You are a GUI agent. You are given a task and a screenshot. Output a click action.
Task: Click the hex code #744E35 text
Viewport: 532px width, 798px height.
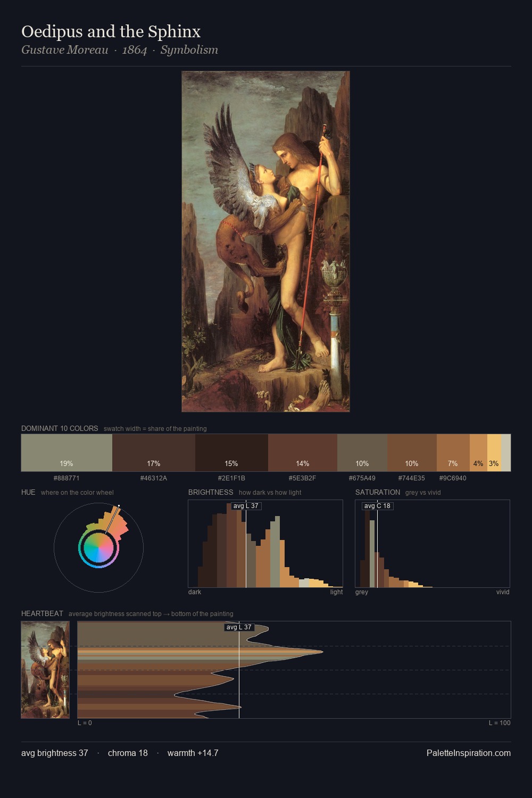click(412, 478)
